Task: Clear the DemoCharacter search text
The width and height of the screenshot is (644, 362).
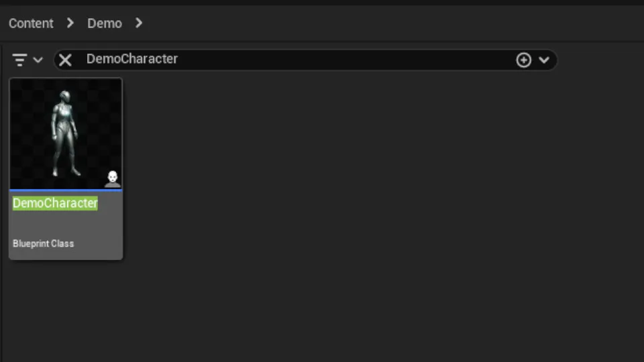Action: click(65, 60)
